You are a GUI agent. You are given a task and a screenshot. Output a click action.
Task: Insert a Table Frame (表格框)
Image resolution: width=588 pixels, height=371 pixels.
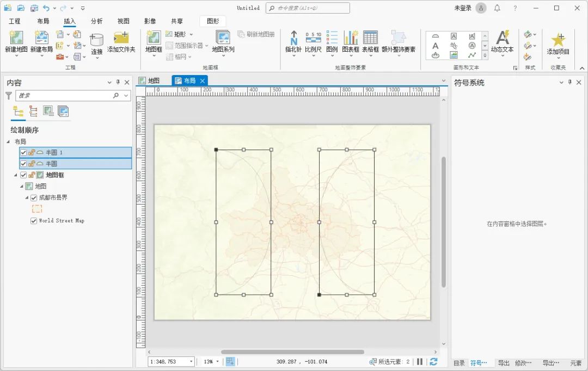pyautogui.click(x=370, y=38)
